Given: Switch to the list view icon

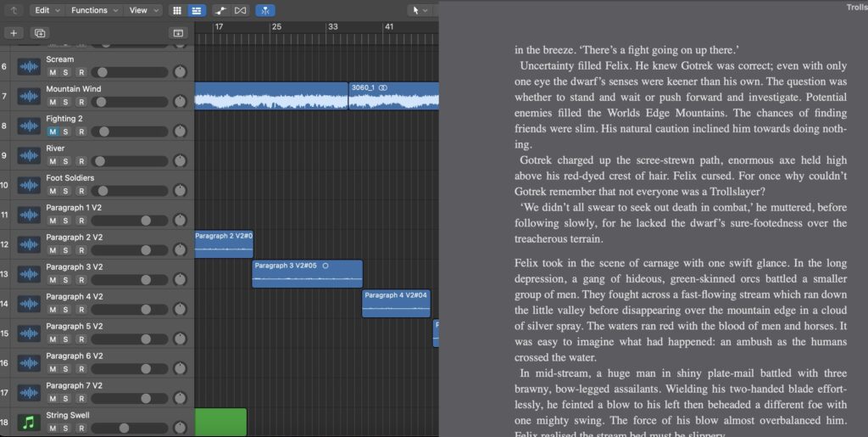Looking at the screenshot, I should click(x=197, y=10).
